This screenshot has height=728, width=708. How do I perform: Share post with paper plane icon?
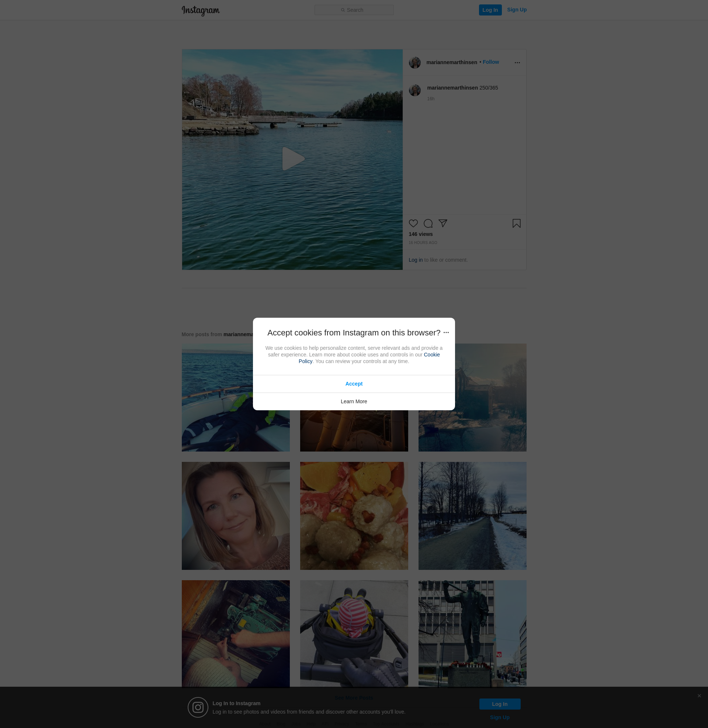tap(442, 223)
